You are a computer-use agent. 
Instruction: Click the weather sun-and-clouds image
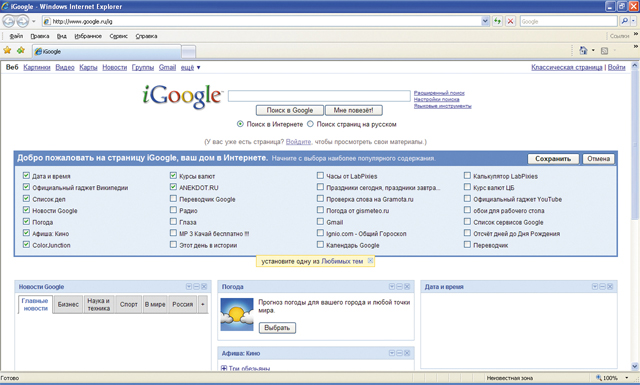tap(237, 314)
